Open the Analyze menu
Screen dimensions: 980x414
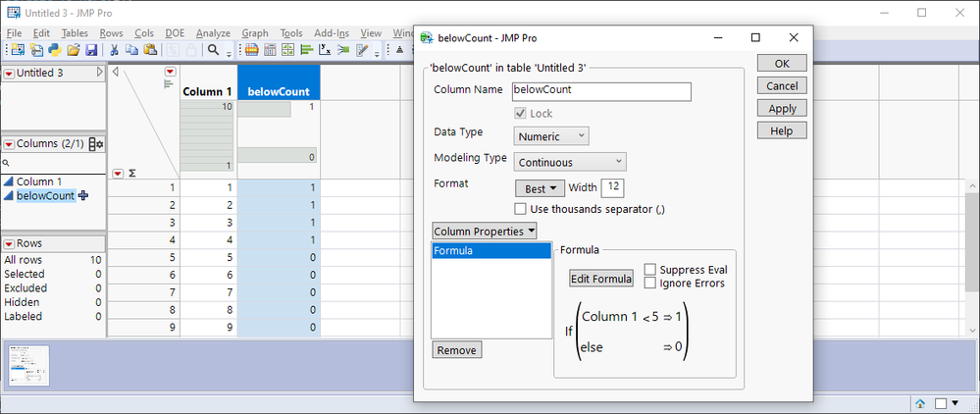click(x=213, y=33)
